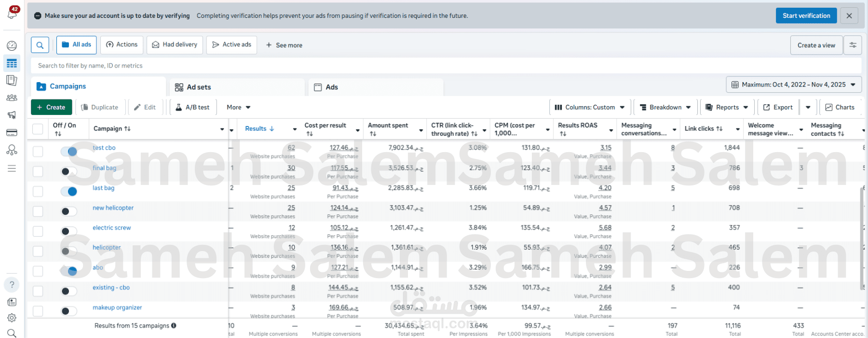The width and height of the screenshot is (868, 338).
Task: Select the Active ads filter
Action: point(232,45)
